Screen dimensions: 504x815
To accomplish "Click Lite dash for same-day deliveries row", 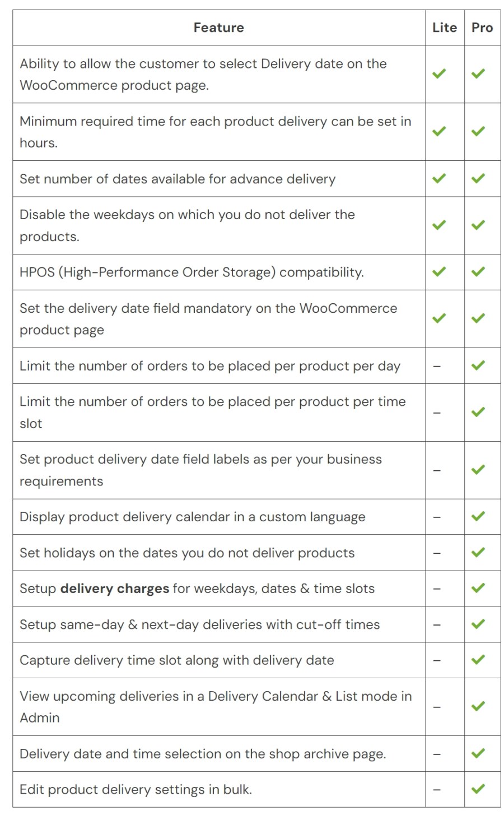I will click(437, 625).
